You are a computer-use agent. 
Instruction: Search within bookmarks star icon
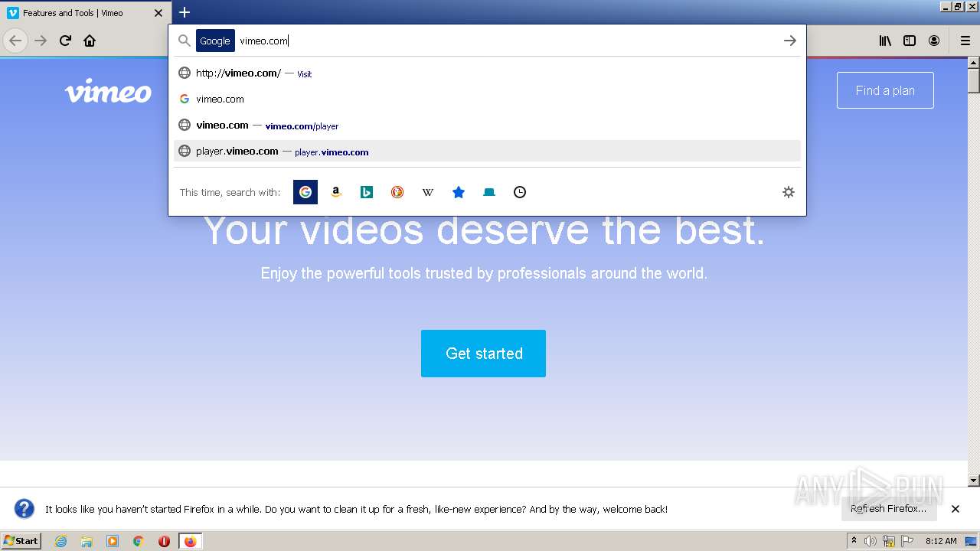point(459,192)
